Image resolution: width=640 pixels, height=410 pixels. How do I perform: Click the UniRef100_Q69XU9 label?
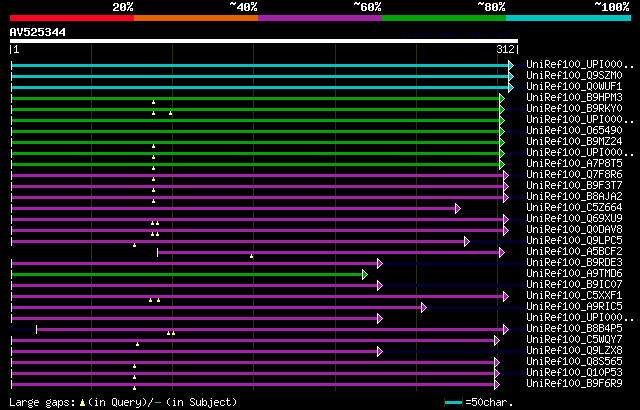(574, 219)
